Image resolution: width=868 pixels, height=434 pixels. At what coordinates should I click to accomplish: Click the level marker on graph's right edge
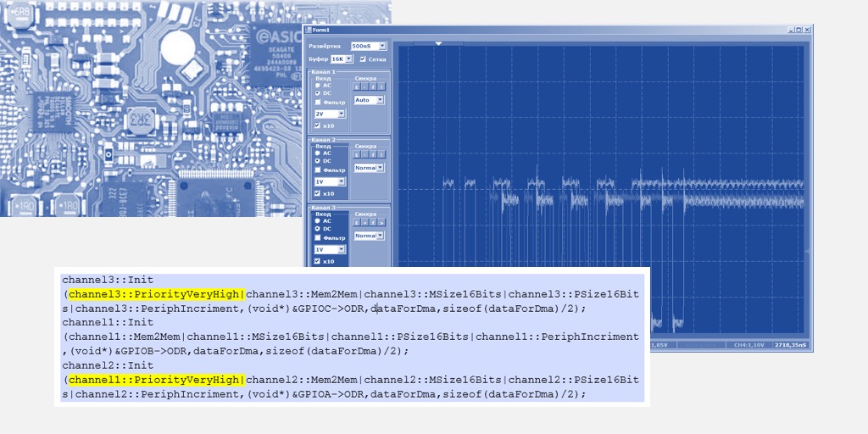click(x=807, y=252)
